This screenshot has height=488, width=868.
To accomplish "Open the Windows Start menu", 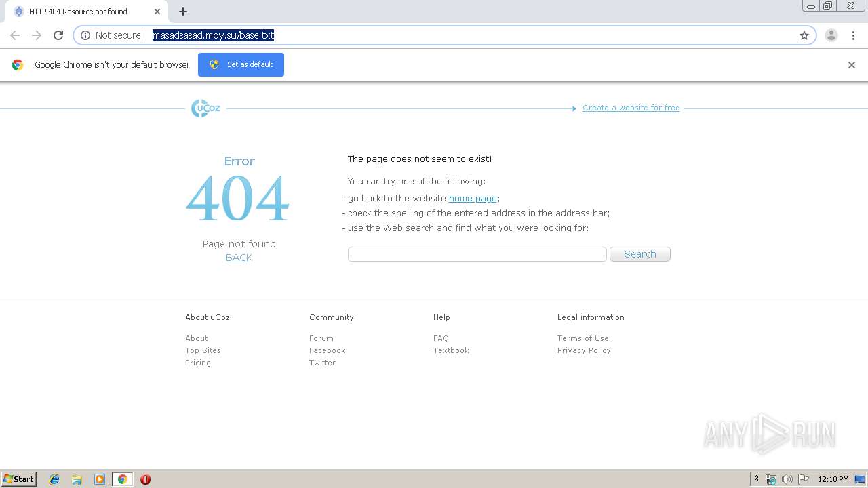I will pos(18,479).
